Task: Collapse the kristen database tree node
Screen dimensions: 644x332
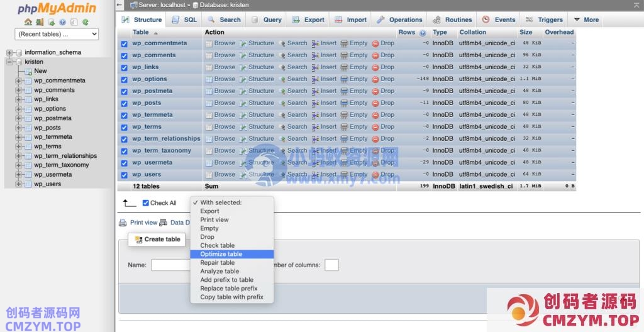Action: click(9, 62)
